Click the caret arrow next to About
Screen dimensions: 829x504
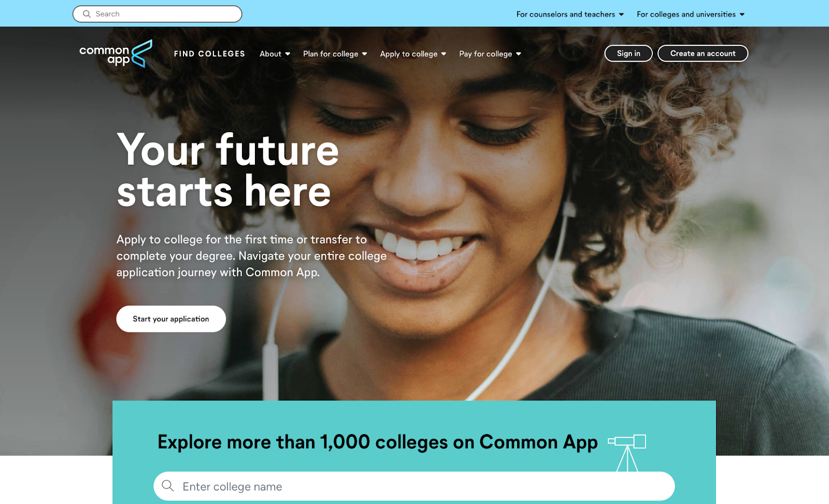click(288, 54)
